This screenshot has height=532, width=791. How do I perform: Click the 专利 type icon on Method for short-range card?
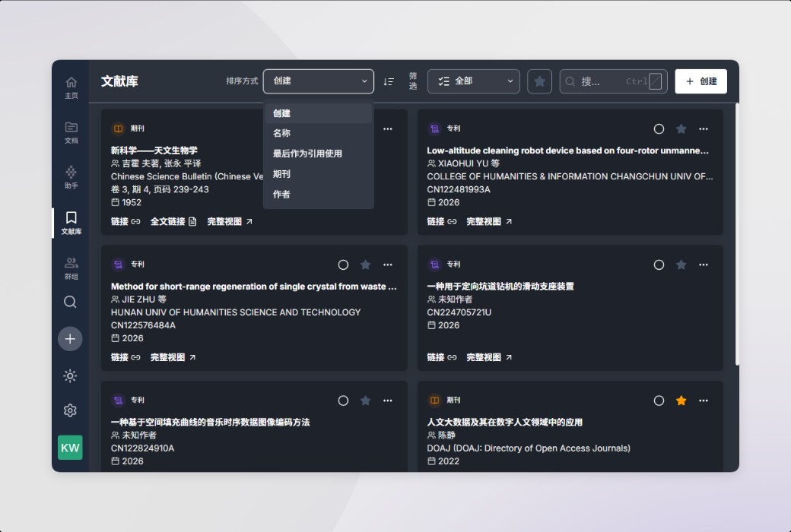point(118,264)
